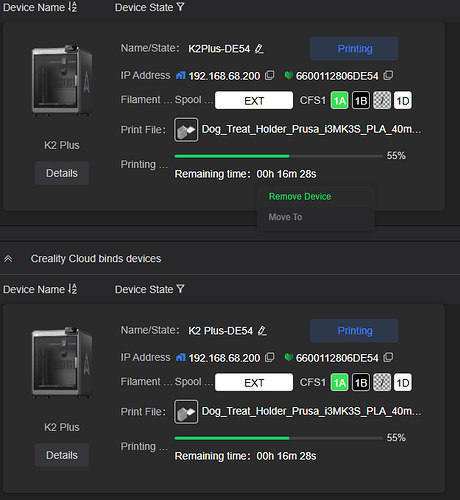Copy IP address in Creality Cloud device card
The width and height of the screenshot is (460, 500).
(x=269, y=357)
